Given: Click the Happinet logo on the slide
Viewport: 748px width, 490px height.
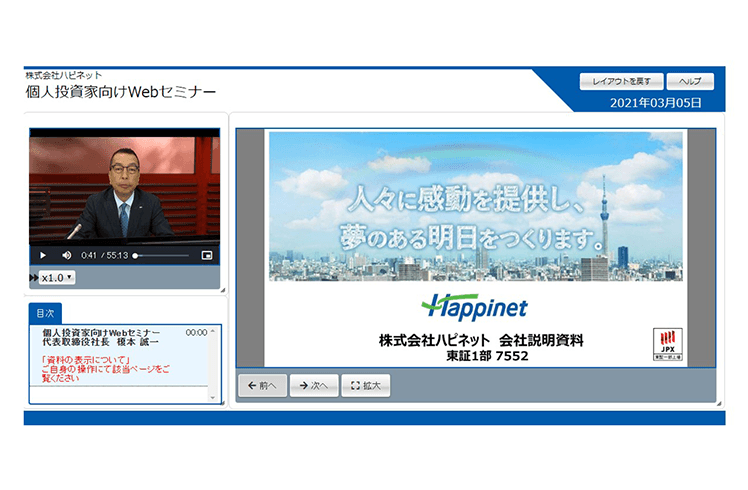Looking at the screenshot, I should coord(475,307).
